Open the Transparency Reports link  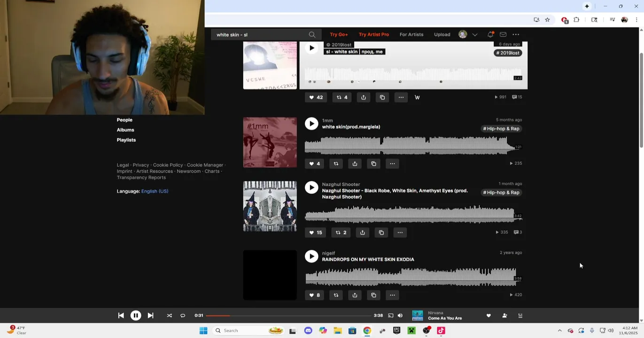click(x=141, y=177)
